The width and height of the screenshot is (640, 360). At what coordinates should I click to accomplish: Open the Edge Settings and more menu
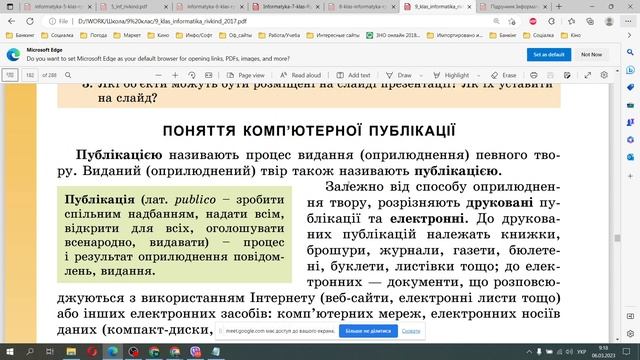coord(628,21)
